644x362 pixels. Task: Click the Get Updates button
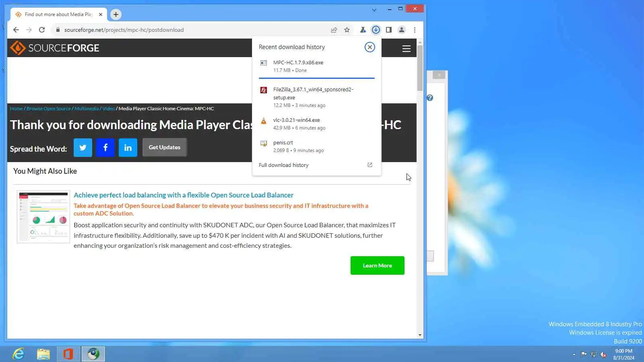[165, 147]
